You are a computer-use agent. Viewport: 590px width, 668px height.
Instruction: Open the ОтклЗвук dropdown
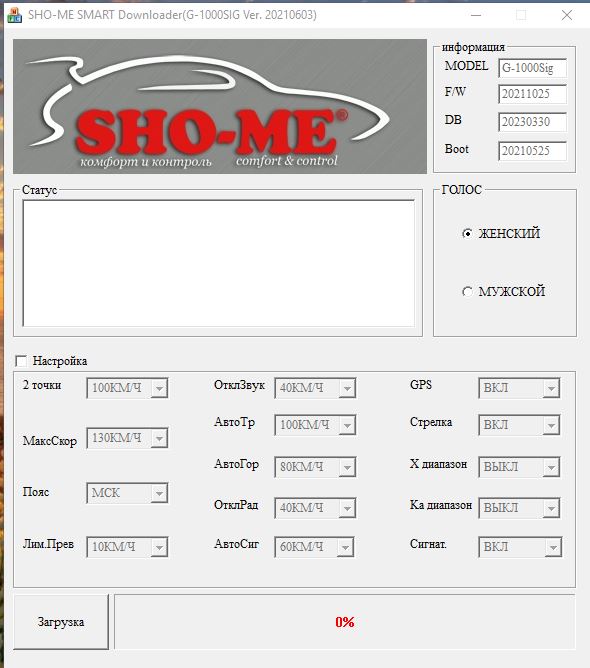click(315, 388)
